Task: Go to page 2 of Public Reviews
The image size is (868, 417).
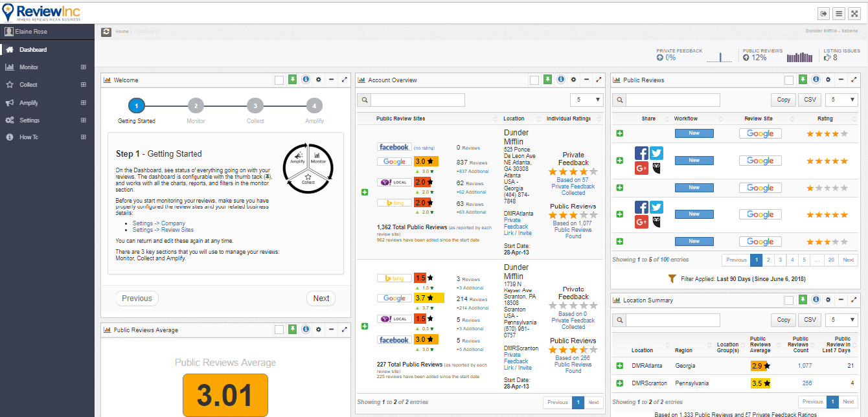Action: [768, 260]
